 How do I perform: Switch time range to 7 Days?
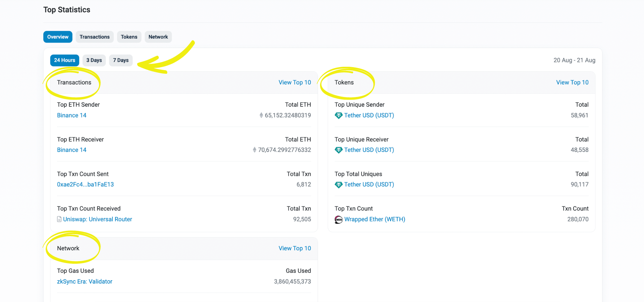tap(121, 60)
